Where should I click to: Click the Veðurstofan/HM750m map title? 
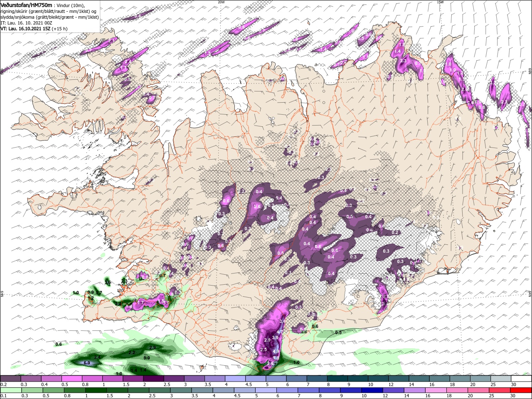click(27, 5)
